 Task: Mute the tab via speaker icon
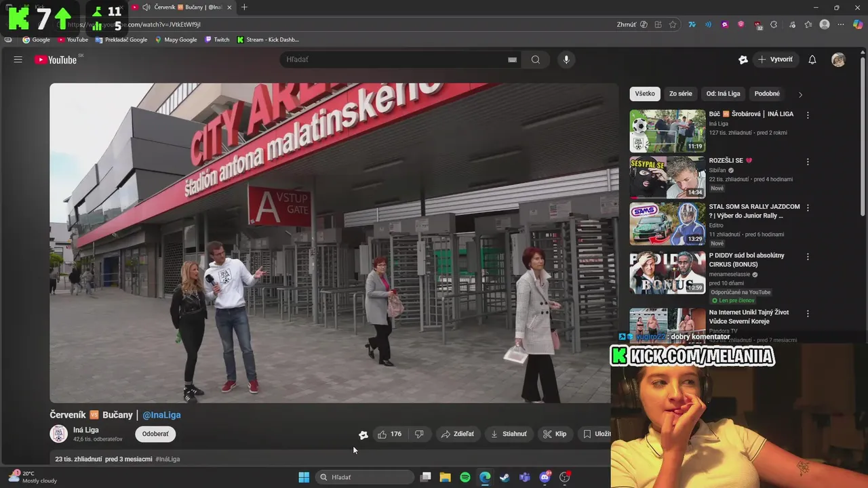[146, 7]
